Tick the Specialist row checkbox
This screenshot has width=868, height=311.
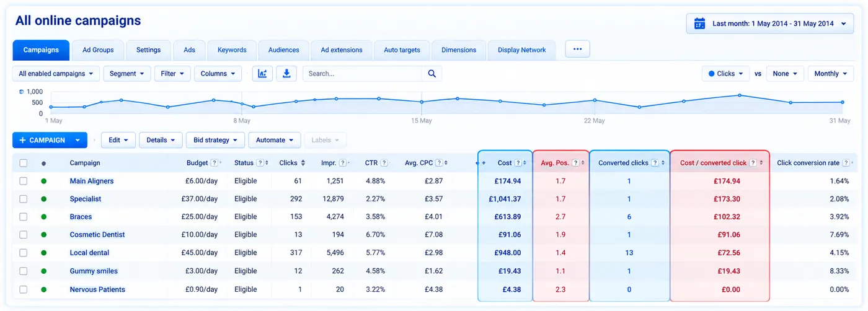tap(24, 199)
